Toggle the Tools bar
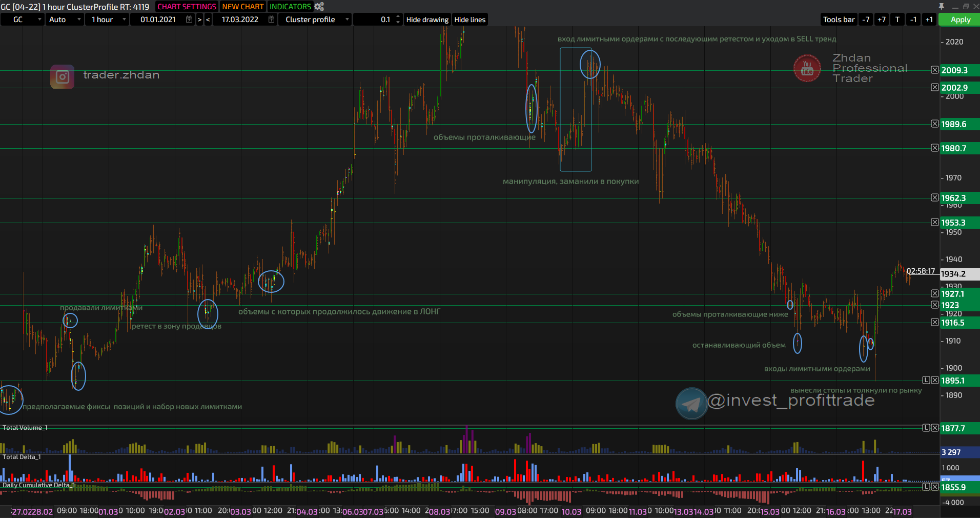Image resolution: width=980 pixels, height=518 pixels. point(839,19)
